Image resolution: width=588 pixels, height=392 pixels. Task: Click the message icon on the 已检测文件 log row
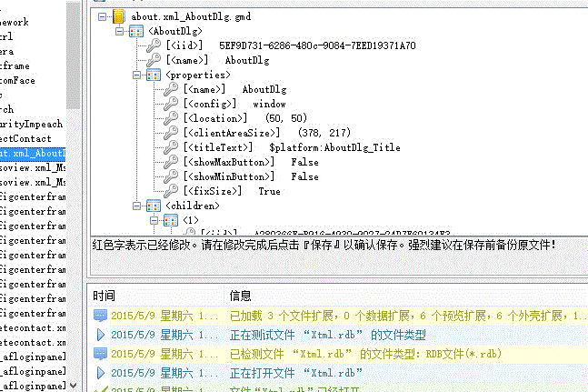pyautogui.click(x=100, y=354)
